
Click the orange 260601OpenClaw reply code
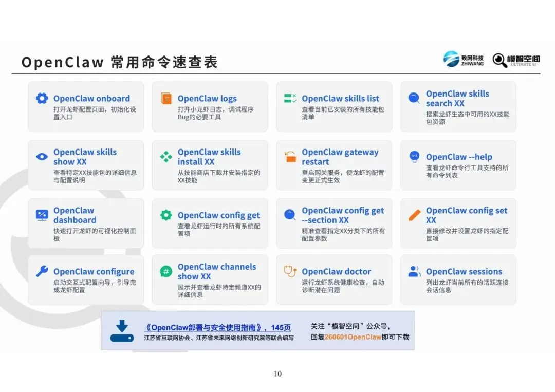pyautogui.click(x=353, y=337)
